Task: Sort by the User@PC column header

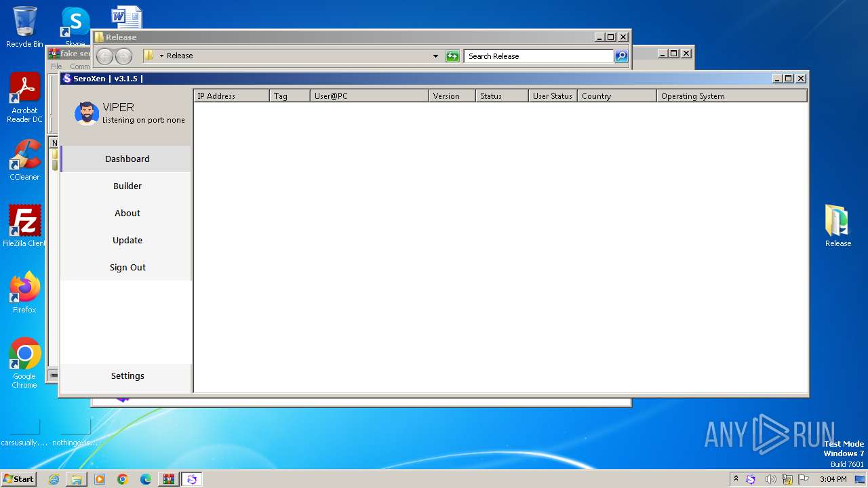Action: click(369, 96)
